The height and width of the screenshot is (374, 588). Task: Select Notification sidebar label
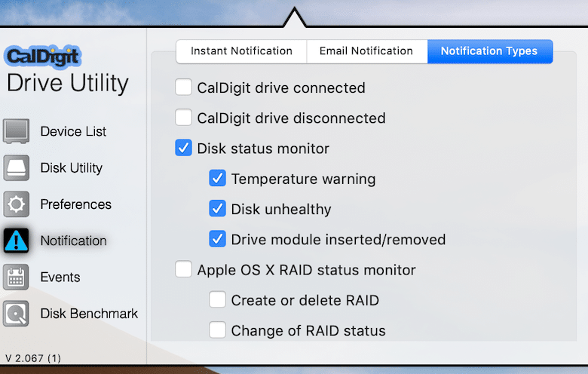[x=74, y=241]
